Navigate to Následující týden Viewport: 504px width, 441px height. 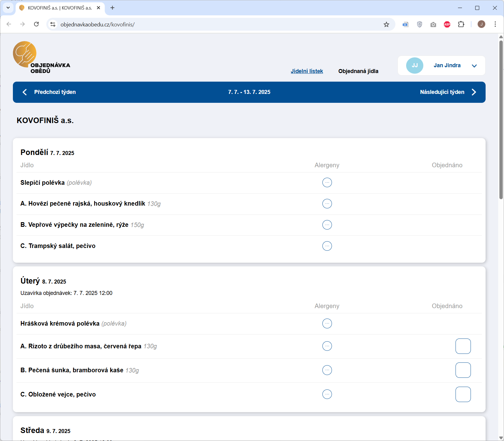click(x=448, y=92)
